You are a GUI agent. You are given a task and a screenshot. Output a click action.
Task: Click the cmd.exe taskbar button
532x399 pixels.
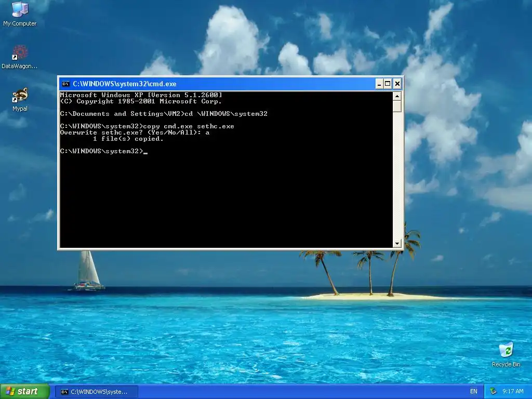point(96,392)
